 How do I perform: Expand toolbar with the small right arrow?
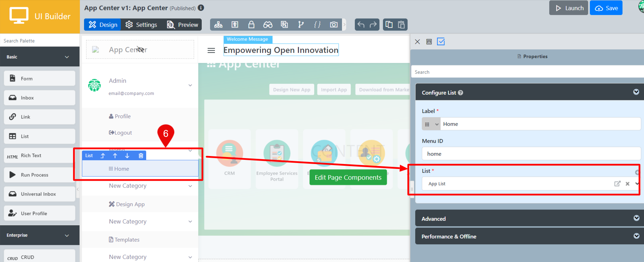(x=344, y=25)
